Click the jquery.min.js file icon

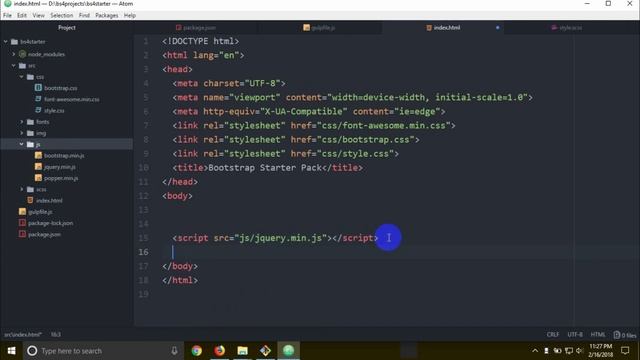38,167
